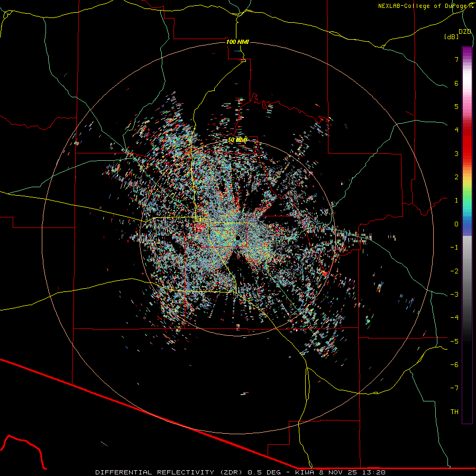
Task: Click the -7 value on the color scale
Action: point(454,388)
